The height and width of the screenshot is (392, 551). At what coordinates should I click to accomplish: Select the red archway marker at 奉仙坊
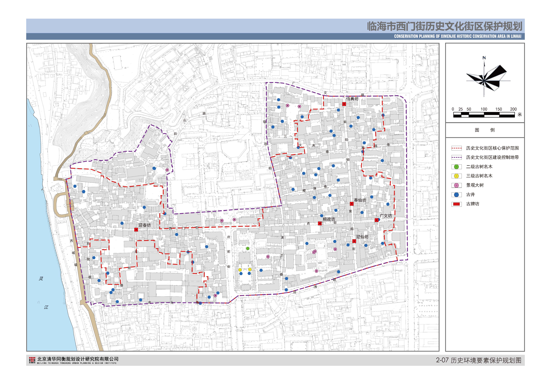point(352,204)
